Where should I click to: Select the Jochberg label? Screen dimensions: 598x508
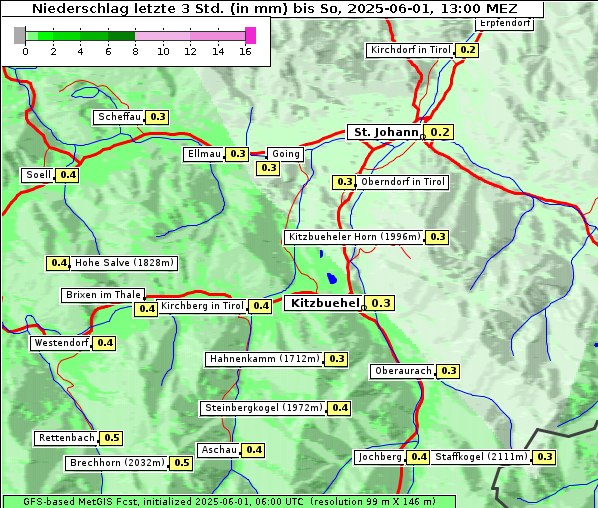tap(380, 457)
